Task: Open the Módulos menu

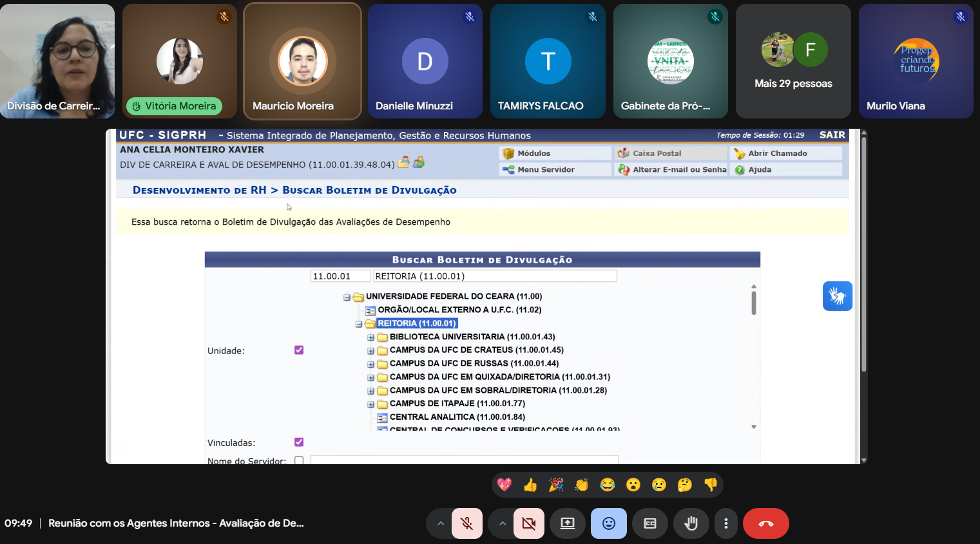Action: point(534,153)
